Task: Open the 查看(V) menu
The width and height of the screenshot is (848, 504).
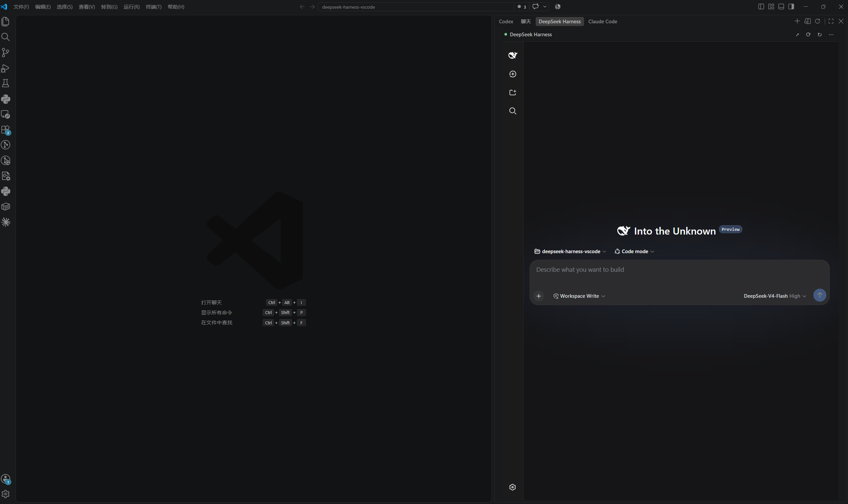Action: coord(87,7)
